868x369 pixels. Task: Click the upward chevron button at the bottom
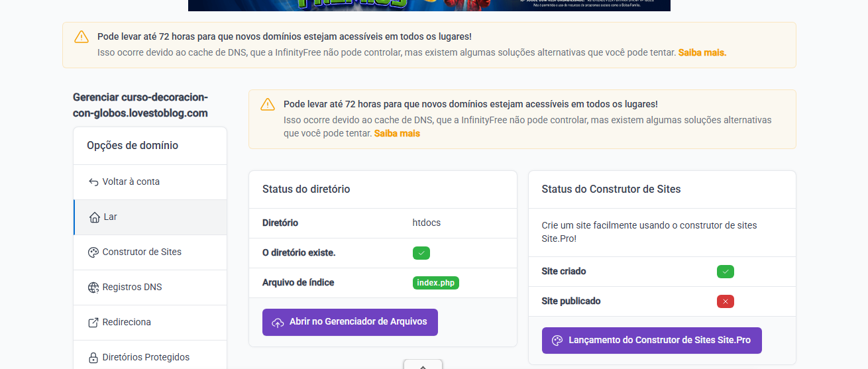(423, 364)
